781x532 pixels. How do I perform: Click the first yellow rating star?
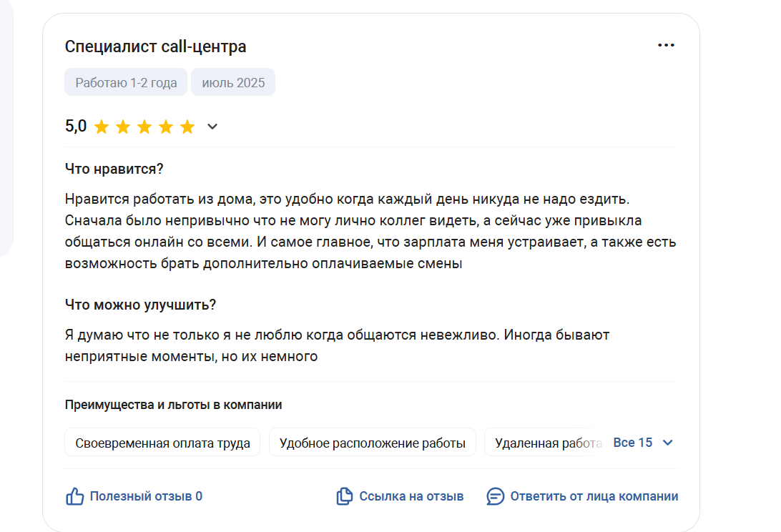102,127
